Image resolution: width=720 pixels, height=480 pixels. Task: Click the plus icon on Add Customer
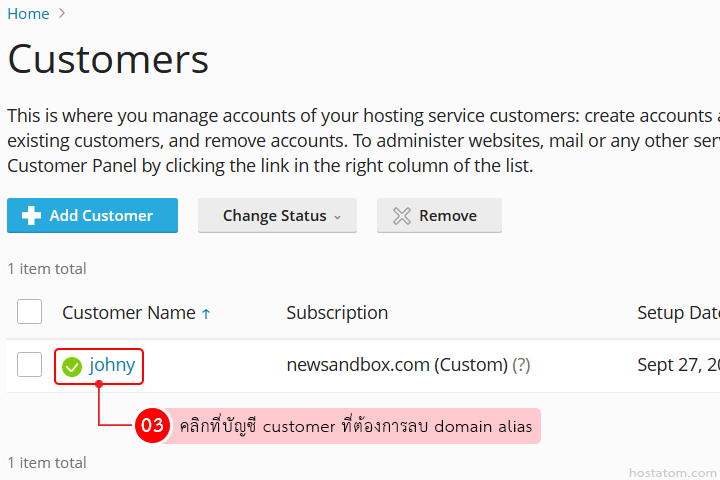tap(31, 216)
